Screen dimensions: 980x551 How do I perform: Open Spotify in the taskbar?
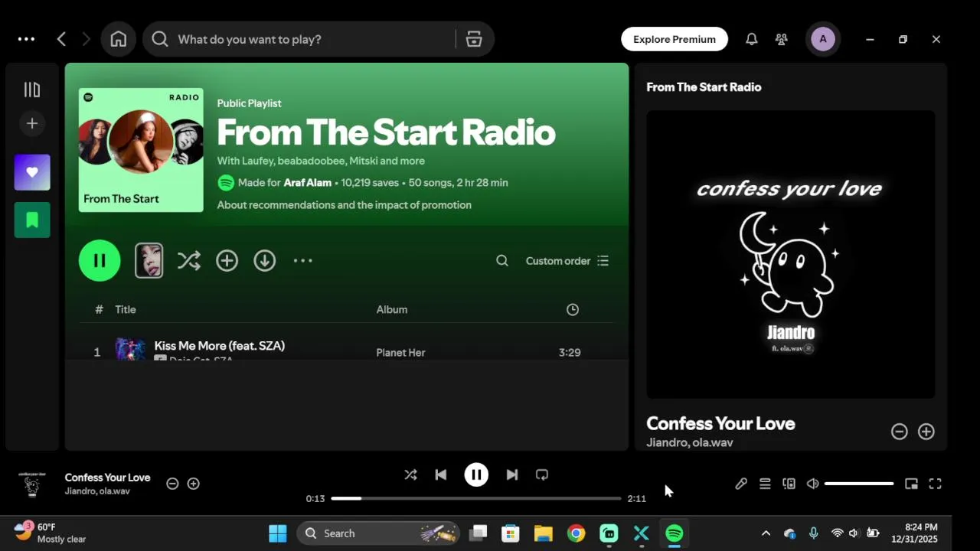(x=675, y=533)
